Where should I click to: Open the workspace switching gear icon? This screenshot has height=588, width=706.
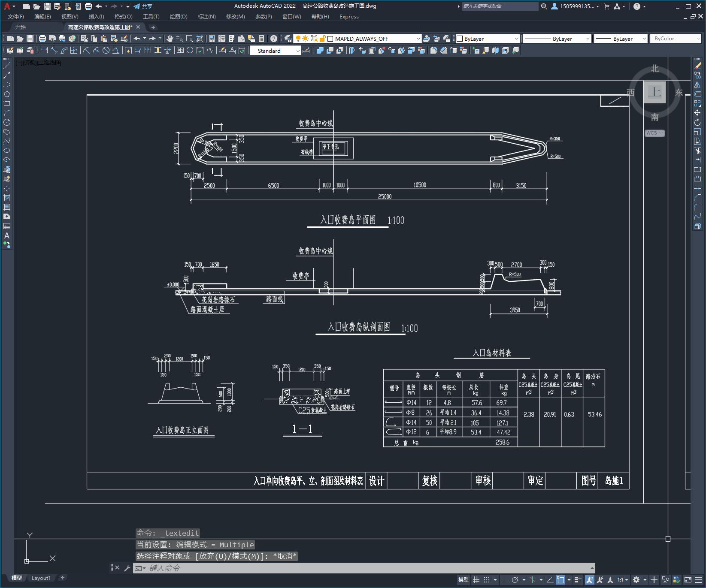point(636,580)
